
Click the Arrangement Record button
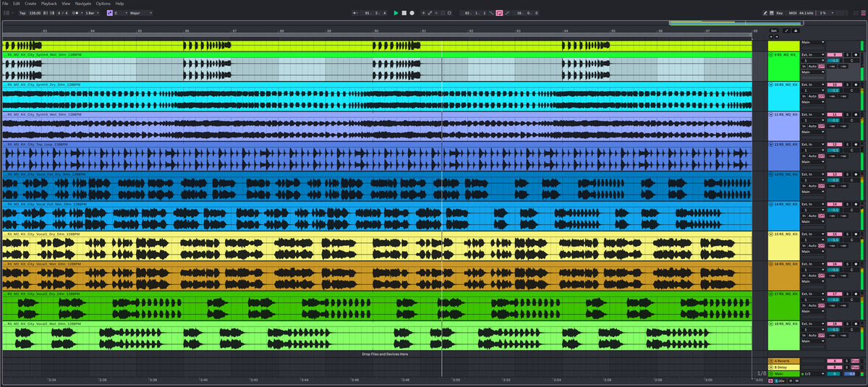pos(412,13)
